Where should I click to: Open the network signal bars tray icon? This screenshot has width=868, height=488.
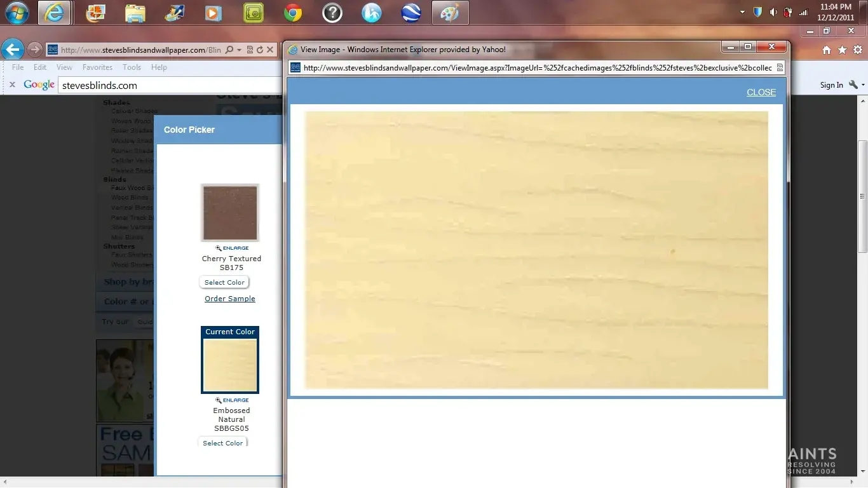coord(804,12)
